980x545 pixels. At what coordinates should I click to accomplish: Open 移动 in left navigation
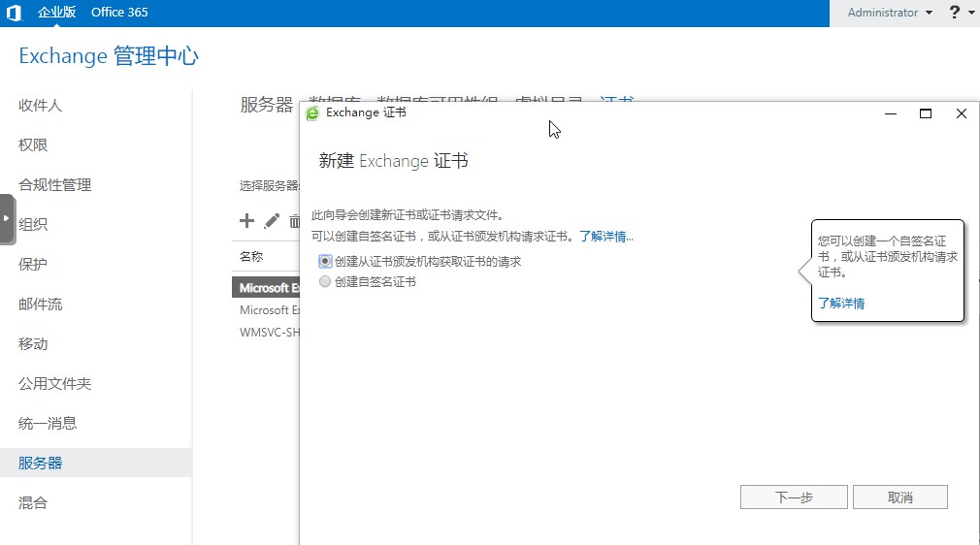(x=33, y=343)
